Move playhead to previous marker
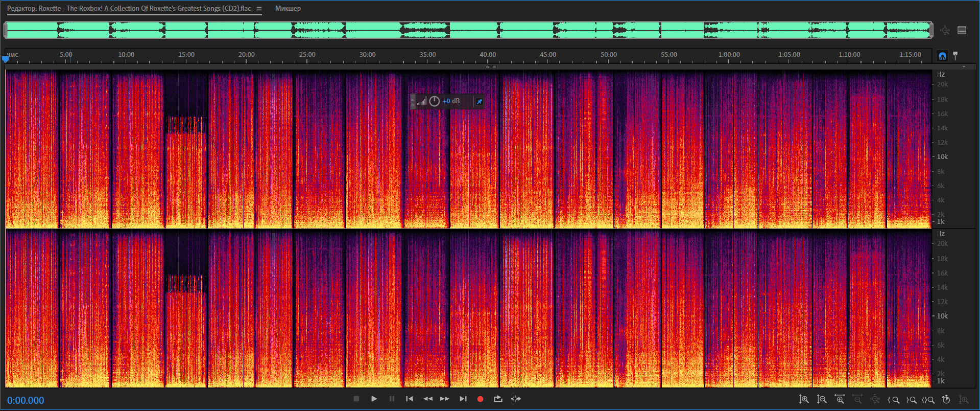Screen dimensions: 980x411 point(410,399)
